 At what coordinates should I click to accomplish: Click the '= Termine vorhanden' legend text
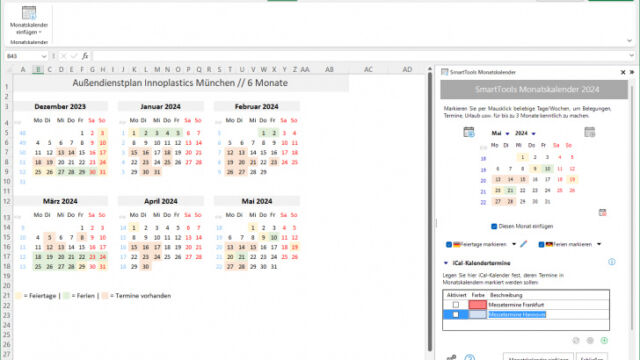[140, 296]
